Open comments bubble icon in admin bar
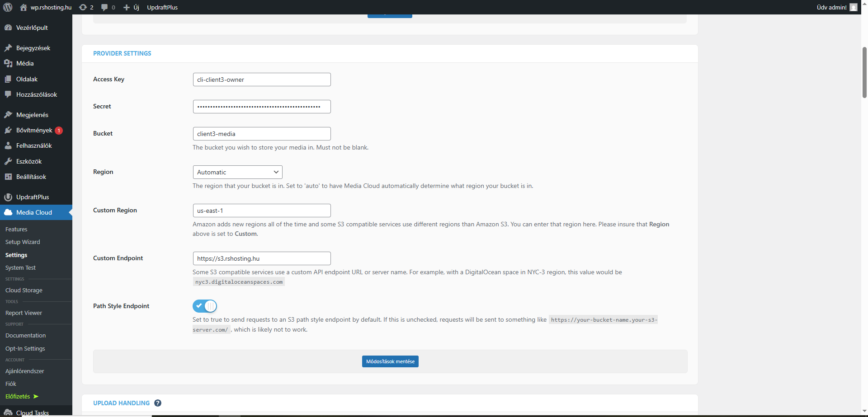868x417 pixels. tap(105, 7)
